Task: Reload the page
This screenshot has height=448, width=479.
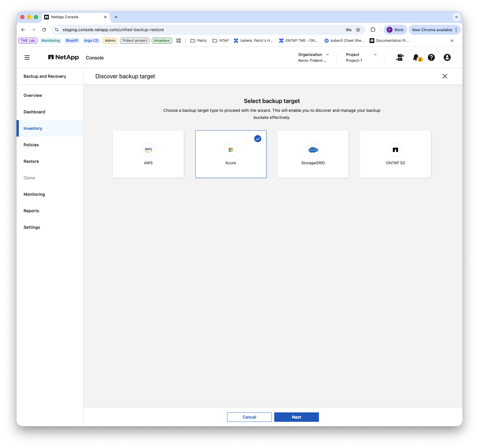Action: point(44,30)
